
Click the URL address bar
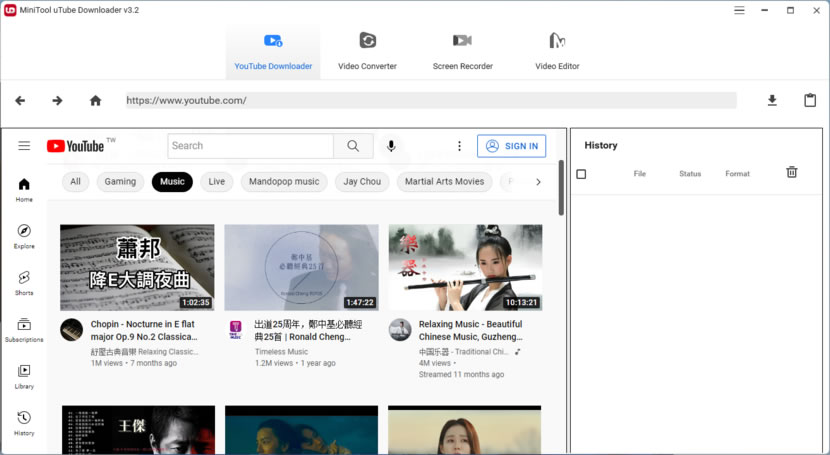431,101
